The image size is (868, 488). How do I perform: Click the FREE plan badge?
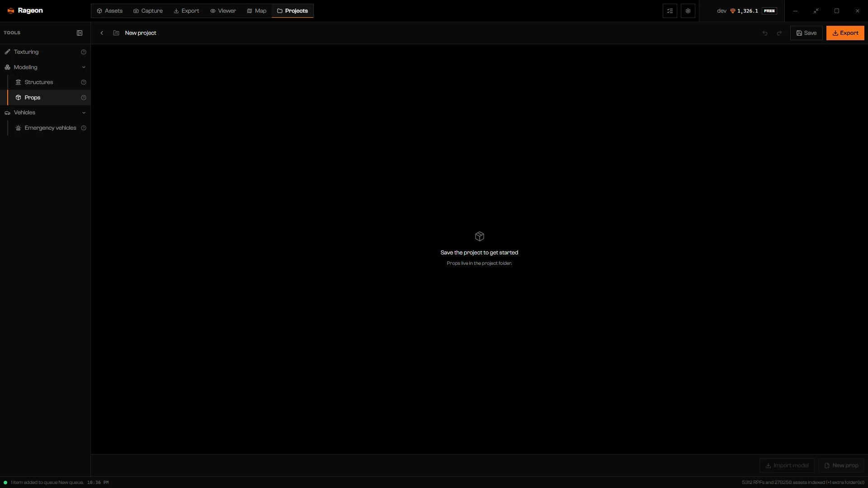pyautogui.click(x=769, y=11)
